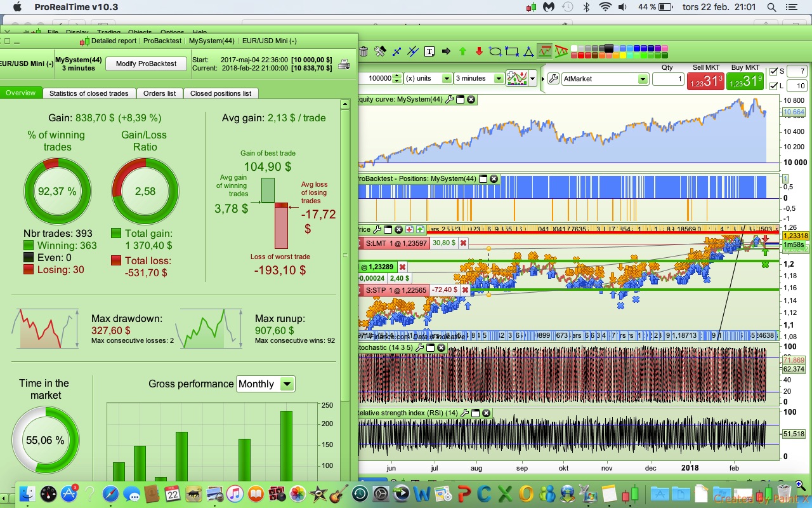Open settings wrench of Price panel
This screenshot has width=812, height=508.
click(x=377, y=229)
